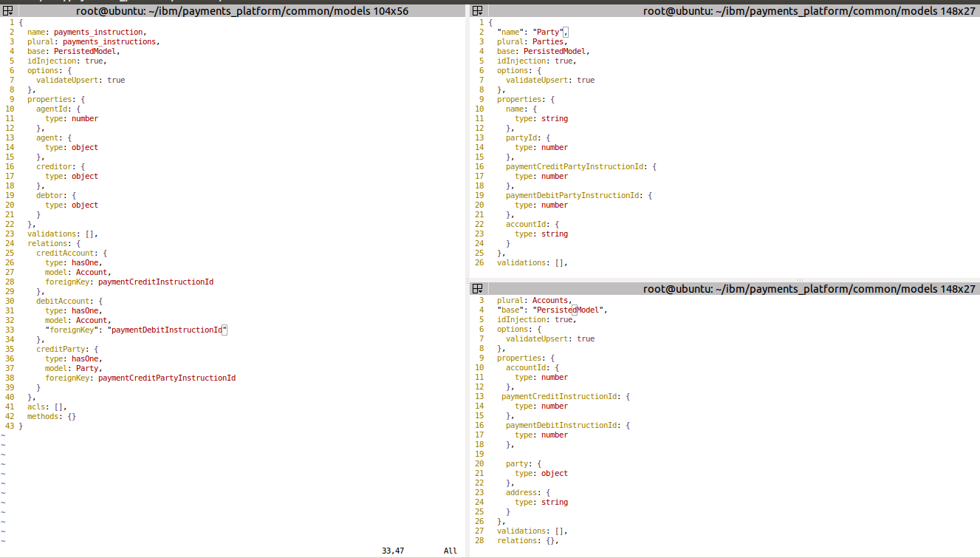Open the grouping icon of the bottom-right terminal pane
Image resolution: width=980 pixels, height=558 pixels.
[x=477, y=289]
